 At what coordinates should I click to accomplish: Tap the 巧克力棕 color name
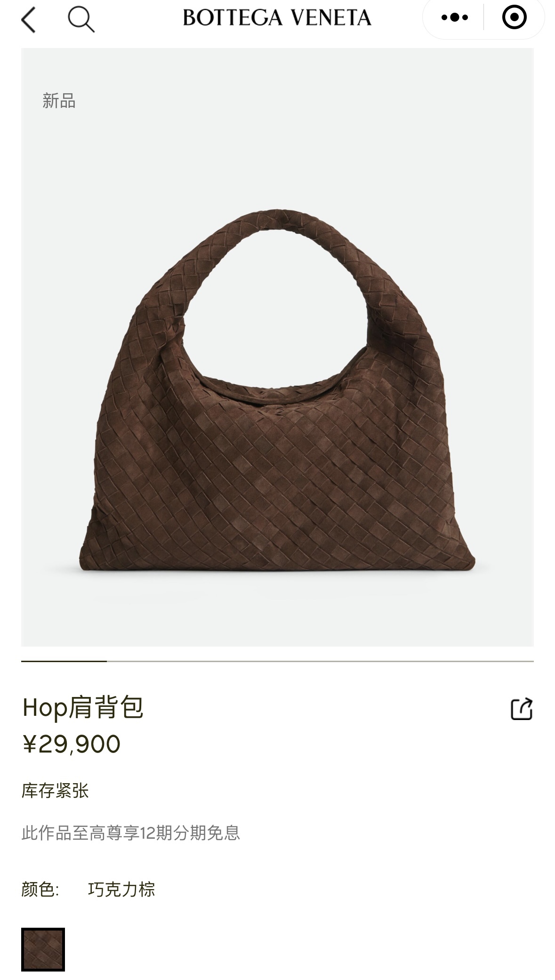pos(121,889)
